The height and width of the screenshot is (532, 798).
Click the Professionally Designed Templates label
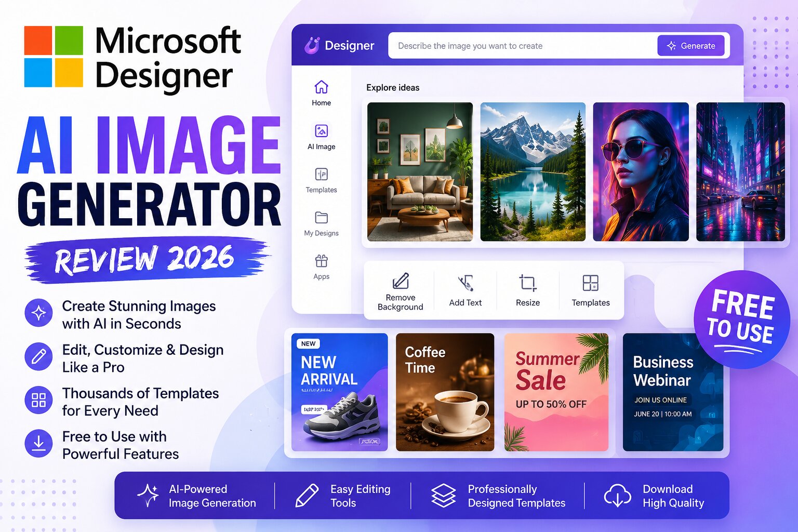coord(516,496)
